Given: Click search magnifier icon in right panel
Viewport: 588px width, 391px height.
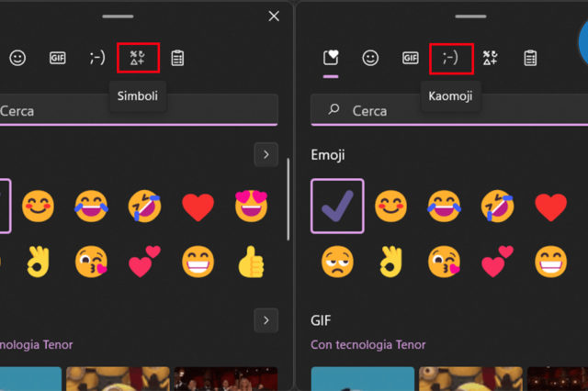Looking at the screenshot, I should tap(334, 109).
